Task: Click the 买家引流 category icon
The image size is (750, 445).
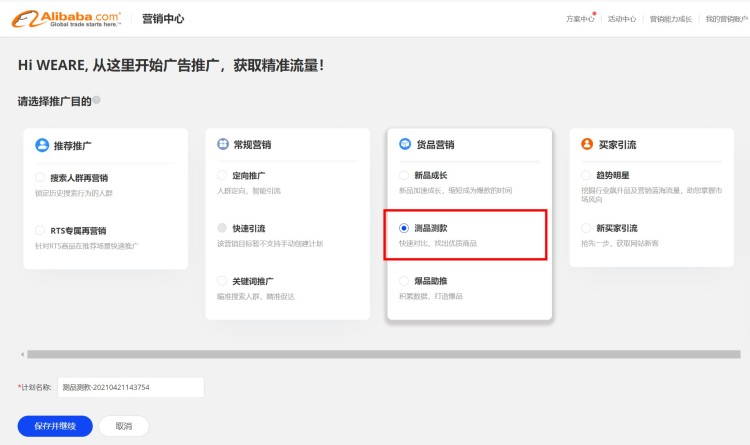Action: (587, 145)
